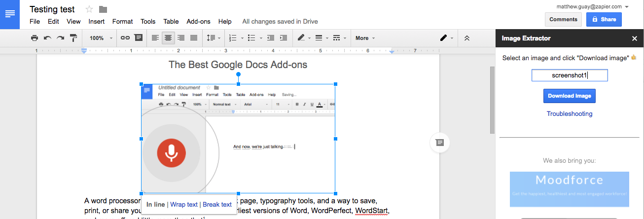Click the Insert link chain icon
644x219 pixels.
(x=125, y=38)
